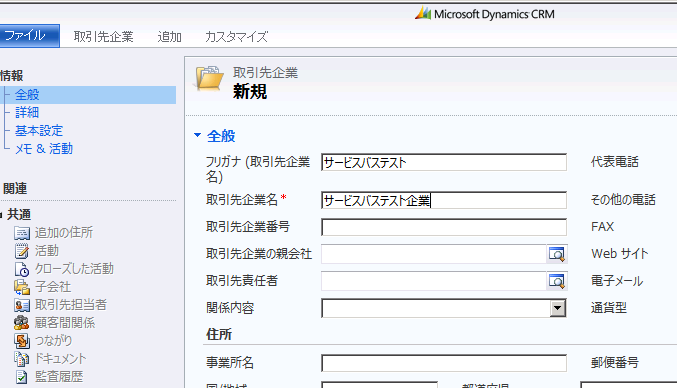Click the 子会社 icon in sidebar
677x388 pixels.
click(x=22, y=287)
